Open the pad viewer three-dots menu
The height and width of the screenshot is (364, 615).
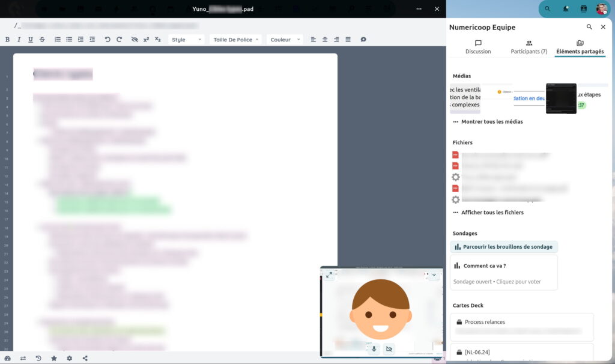(x=419, y=9)
